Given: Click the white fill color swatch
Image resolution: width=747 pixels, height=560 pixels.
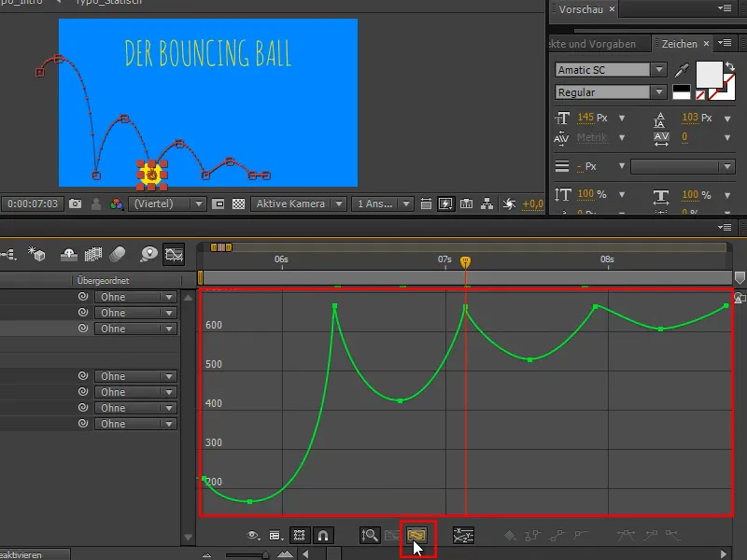Looking at the screenshot, I should [x=709, y=73].
